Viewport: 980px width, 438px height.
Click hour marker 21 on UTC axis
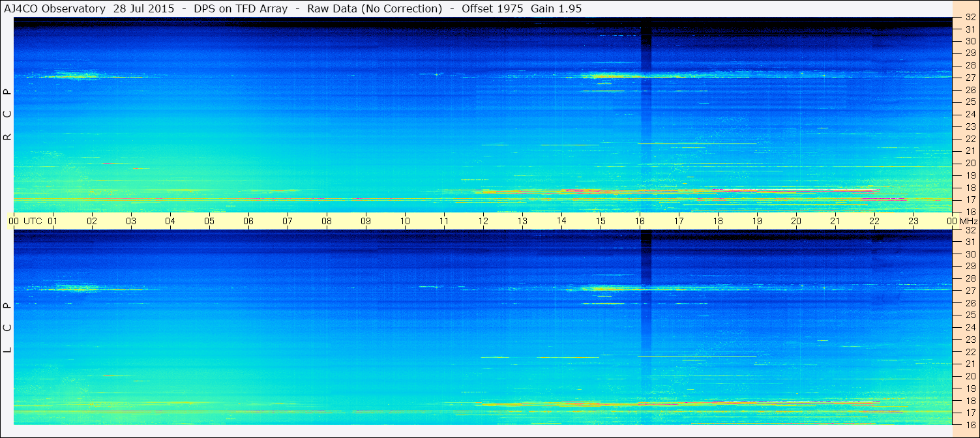pyautogui.click(x=835, y=221)
